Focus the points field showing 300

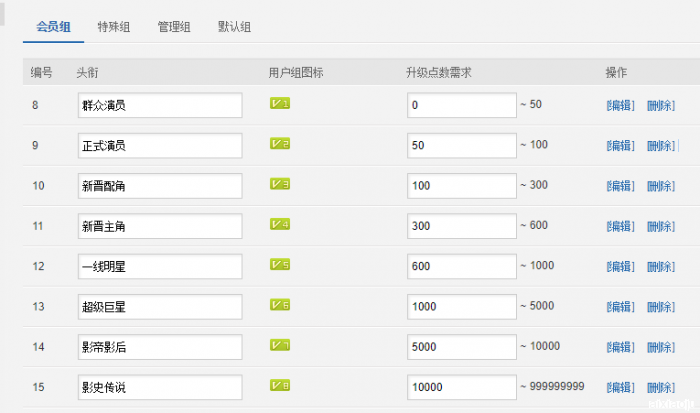[x=460, y=226]
